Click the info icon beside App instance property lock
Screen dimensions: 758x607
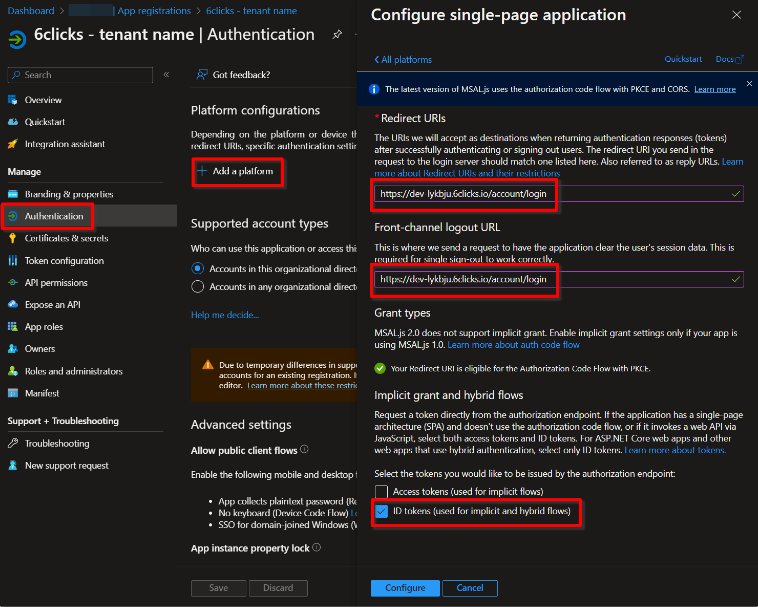pyautogui.click(x=317, y=548)
